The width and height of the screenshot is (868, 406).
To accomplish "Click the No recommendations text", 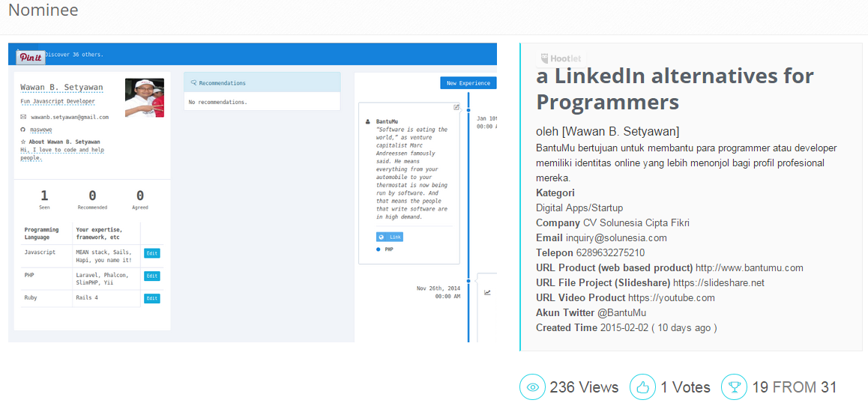I will tap(218, 102).
